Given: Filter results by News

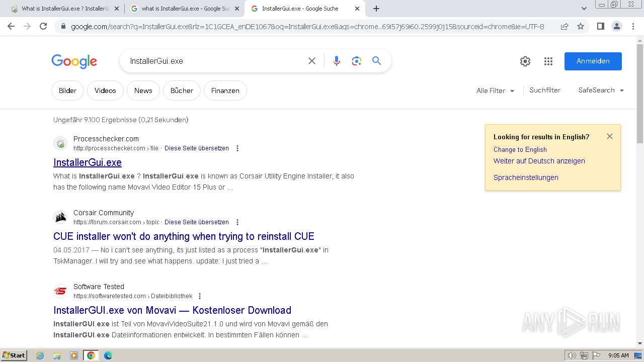Looking at the screenshot, I should [x=143, y=90].
